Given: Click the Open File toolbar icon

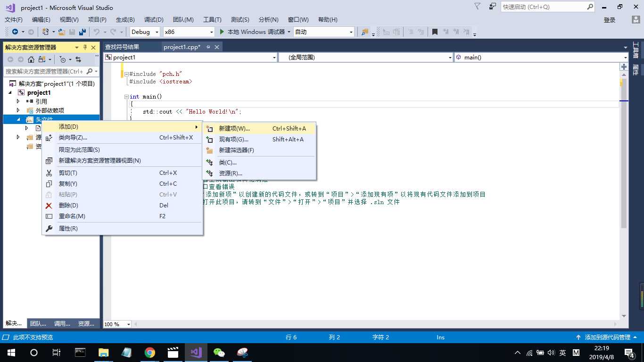Looking at the screenshot, I should pos(61,32).
